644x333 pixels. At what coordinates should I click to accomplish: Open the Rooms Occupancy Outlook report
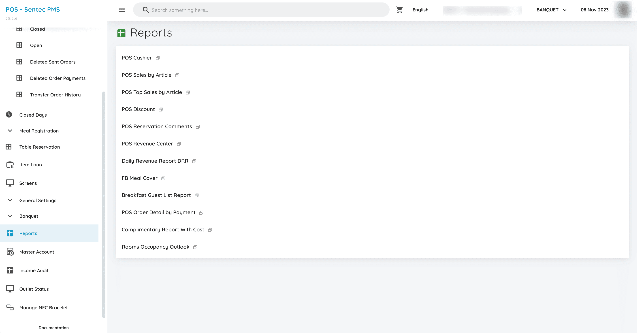pyautogui.click(x=155, y=247)
